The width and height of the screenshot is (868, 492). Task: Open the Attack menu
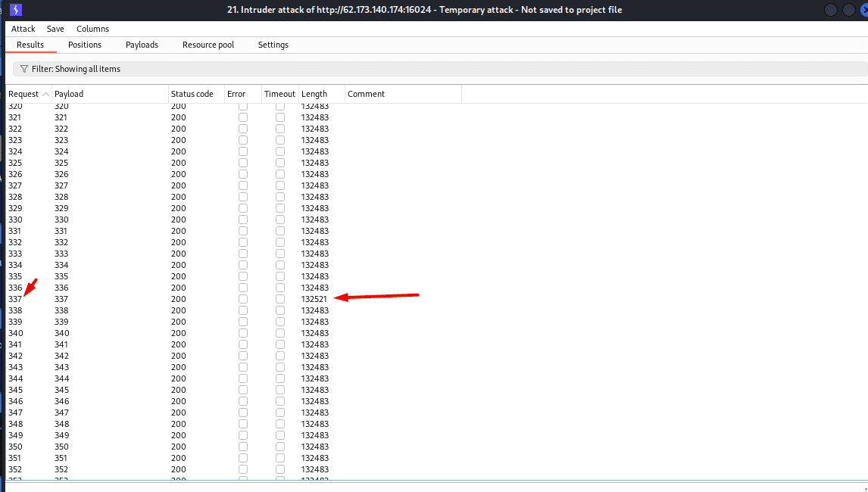coord(23,29)
